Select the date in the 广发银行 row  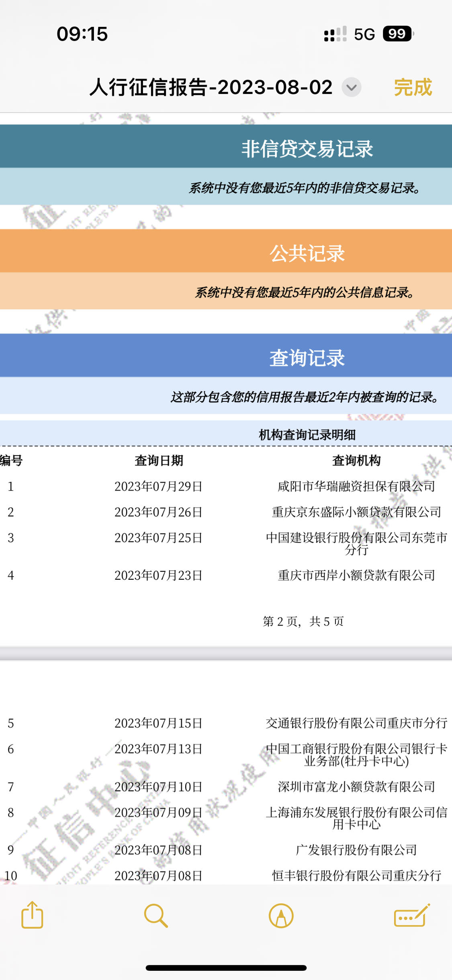pos(159,850)
